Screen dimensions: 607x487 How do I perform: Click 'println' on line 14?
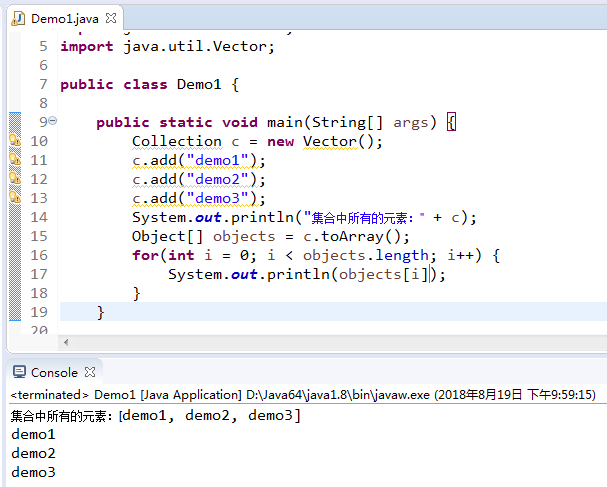(262, 218)
